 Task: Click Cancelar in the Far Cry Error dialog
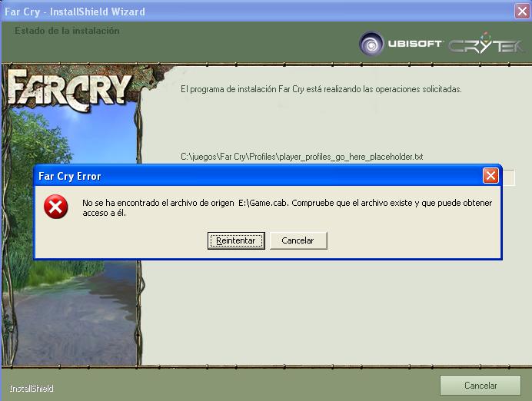(298, 240)
